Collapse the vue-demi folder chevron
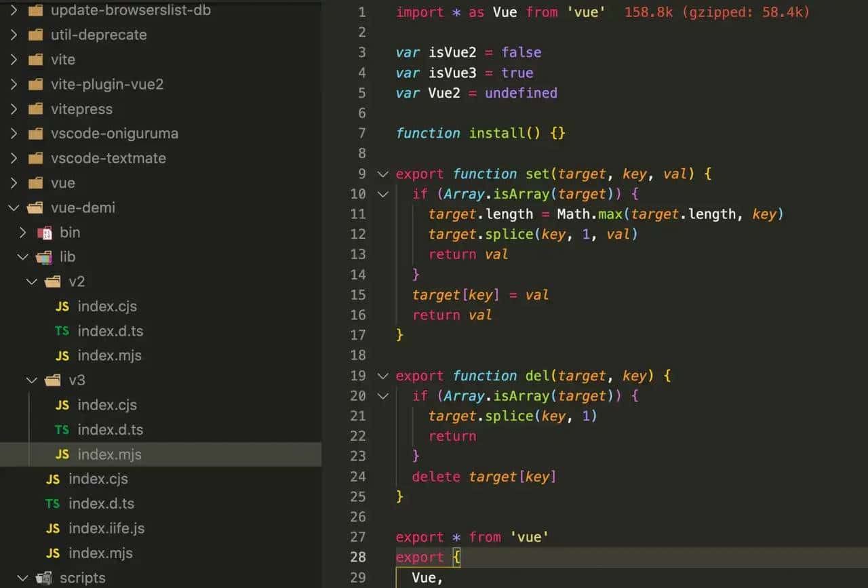 tap(14, 208)
